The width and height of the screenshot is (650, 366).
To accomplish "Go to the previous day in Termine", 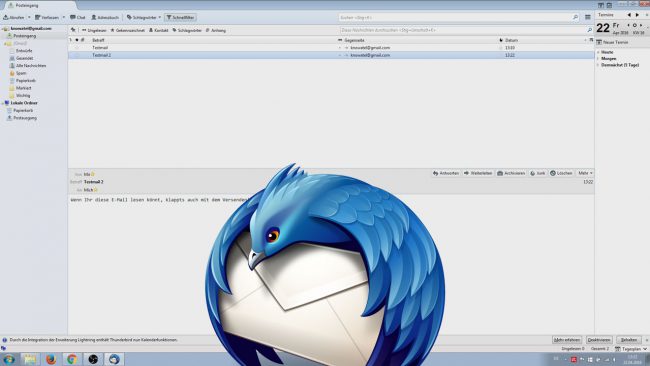I will pyautogui.click(x=628, y=26).
